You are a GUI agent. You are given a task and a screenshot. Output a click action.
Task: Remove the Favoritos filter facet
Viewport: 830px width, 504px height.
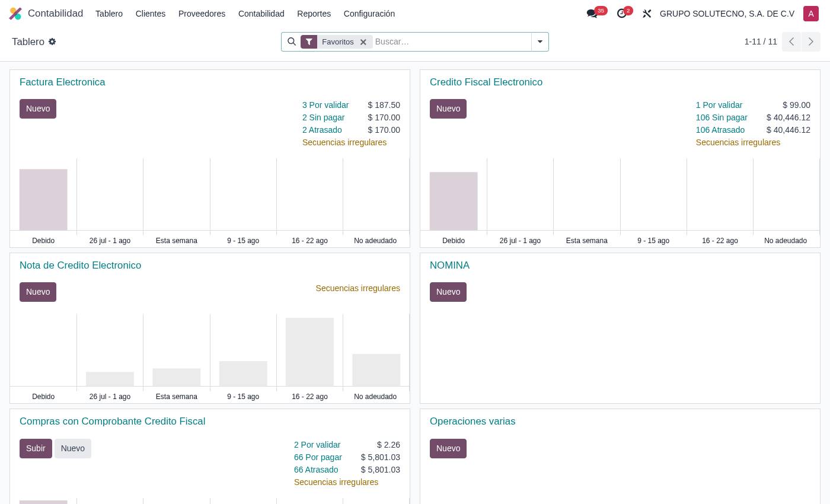[363, 42]
